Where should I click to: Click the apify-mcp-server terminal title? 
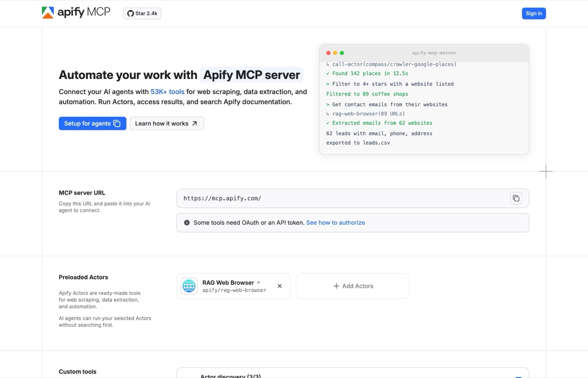434,53
